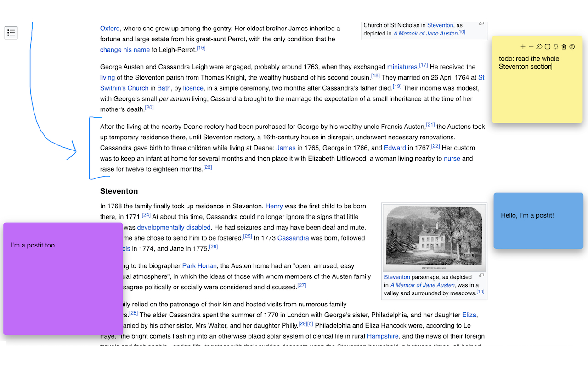Enlarge the St Nicholas church image caption icon
The height and width of the screenshot is (368, 588).
point(481,23)
